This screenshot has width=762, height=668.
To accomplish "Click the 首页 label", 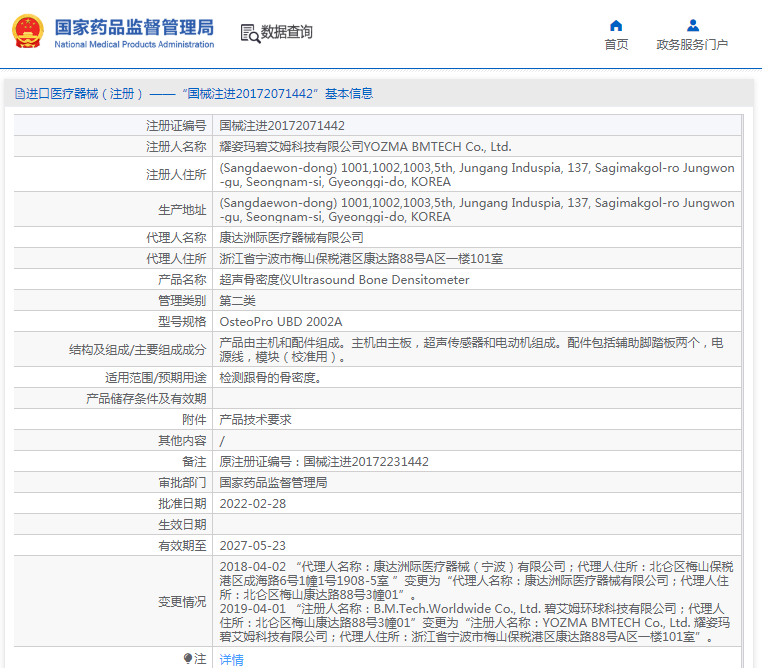I will pyautogui.click(x=616, y=45).
